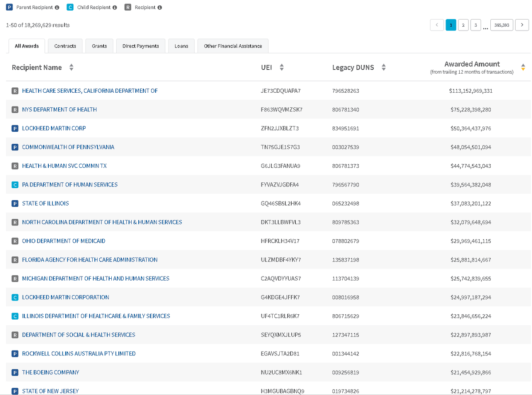532x395 pixels.
Task: Click the previous page arrow button
Action: [x=437, y=25]
